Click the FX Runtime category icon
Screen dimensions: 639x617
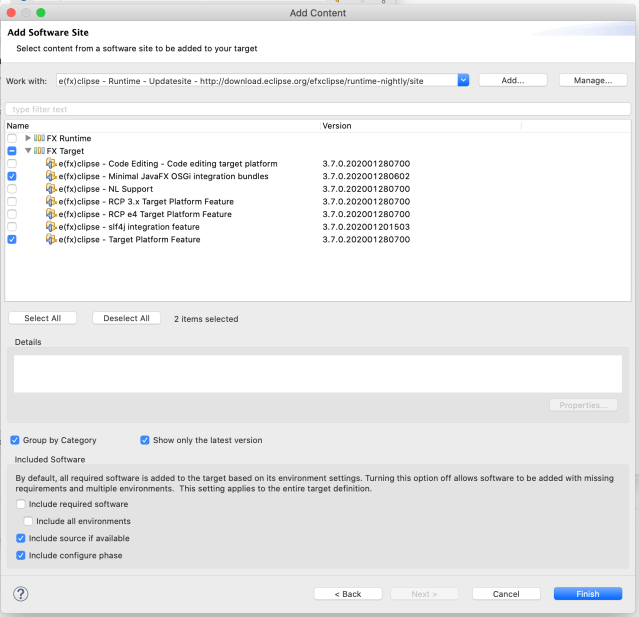40,138
